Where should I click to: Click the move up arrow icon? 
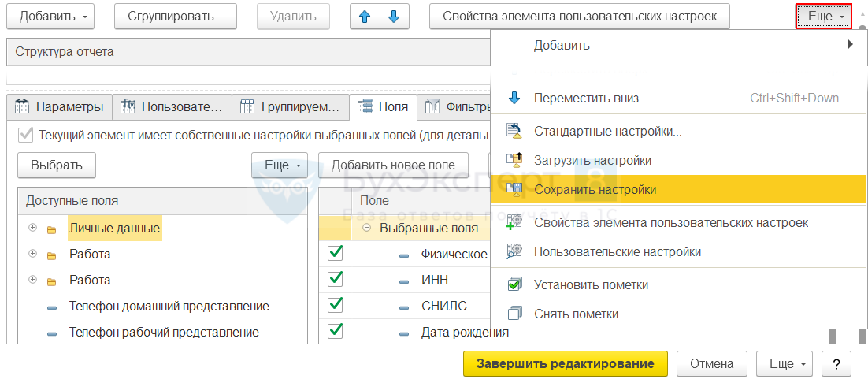coord(365,16)
